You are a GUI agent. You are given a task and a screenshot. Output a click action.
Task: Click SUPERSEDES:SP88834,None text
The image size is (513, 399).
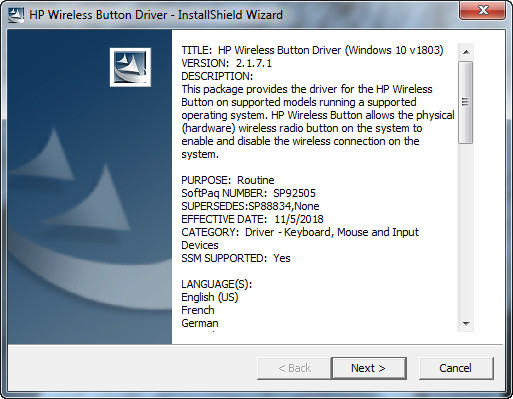pyautogui.click(x=250, y=206)
